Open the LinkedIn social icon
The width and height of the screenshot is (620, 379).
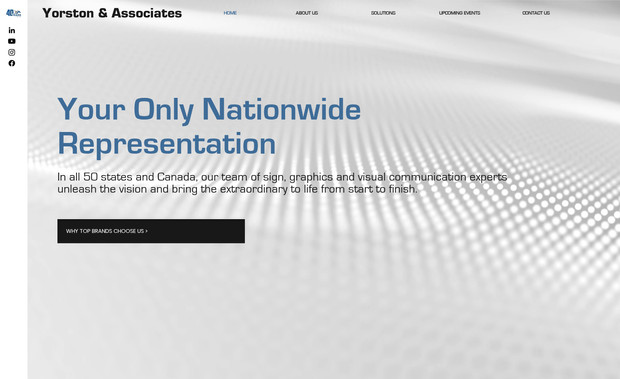(12, 30)
